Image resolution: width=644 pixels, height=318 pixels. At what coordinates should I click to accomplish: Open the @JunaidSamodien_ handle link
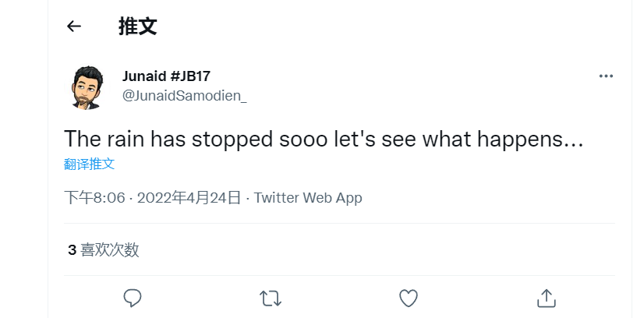[x=184, y=96]
